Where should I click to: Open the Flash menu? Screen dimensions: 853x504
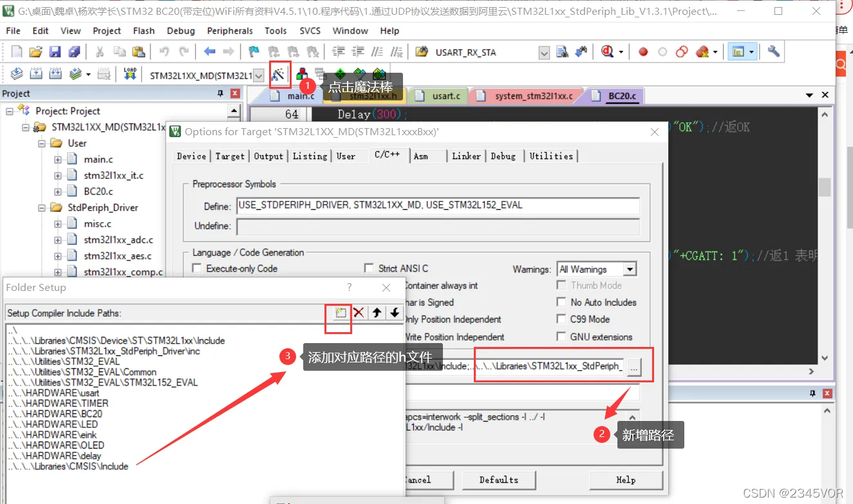tap(144, 30)
